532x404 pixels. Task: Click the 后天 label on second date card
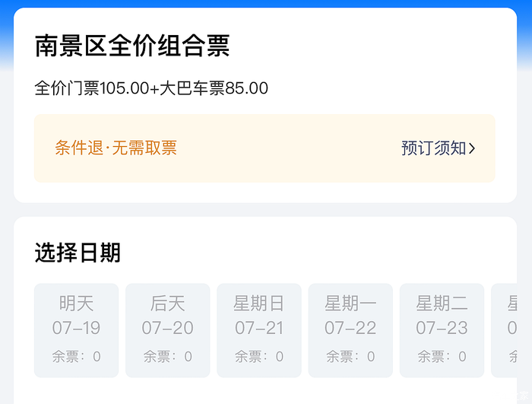point(167,304)
